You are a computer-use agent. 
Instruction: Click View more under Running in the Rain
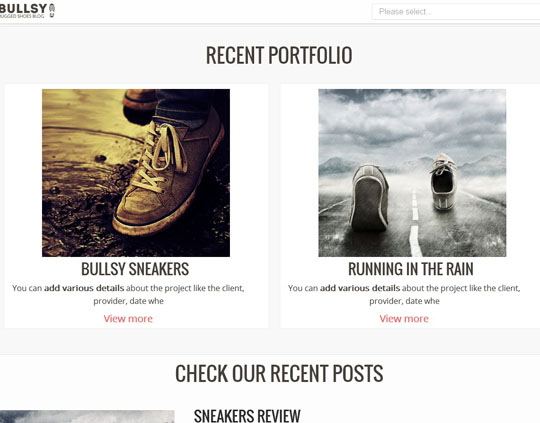(404, 319)
